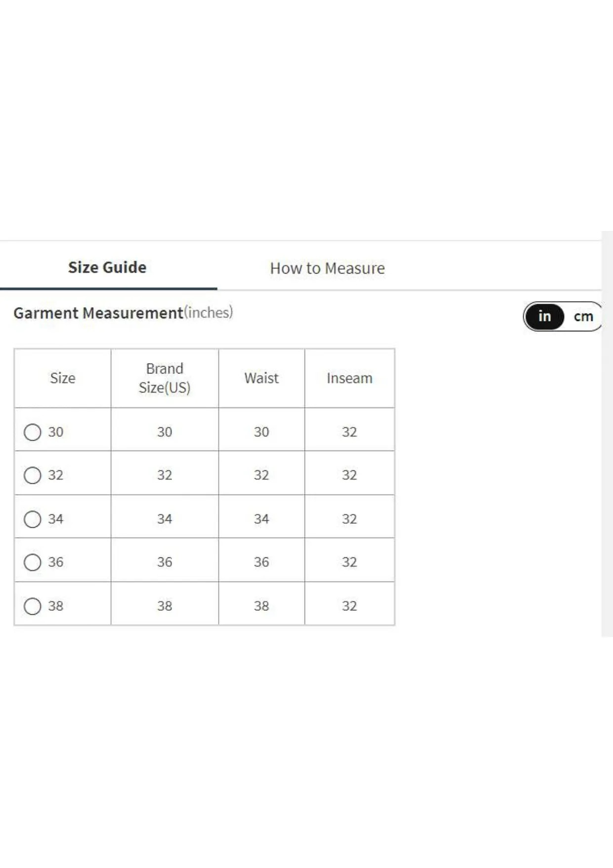Click the Inseam column header
The width and height of the screenshot is (613, 868).
coord(350,378)
